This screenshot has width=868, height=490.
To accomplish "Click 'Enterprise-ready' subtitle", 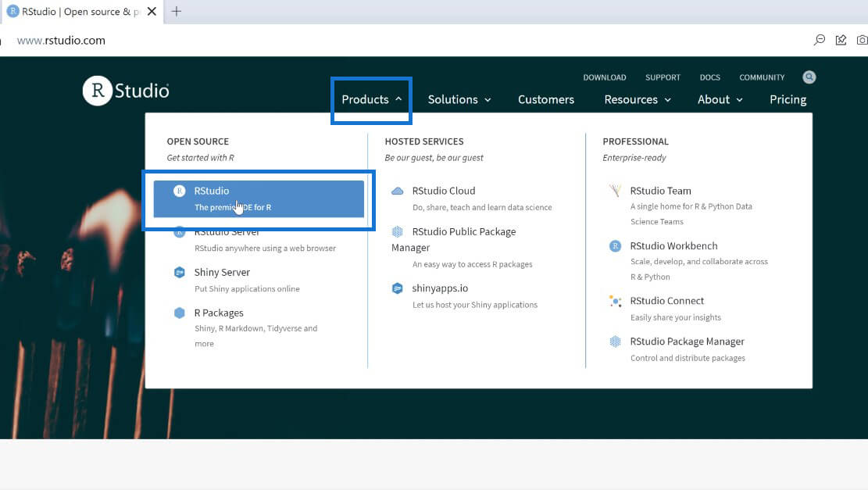I will [634, 158].
